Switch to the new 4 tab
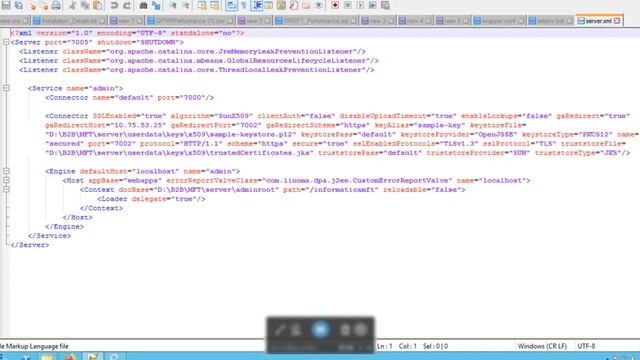This screenshot has height=360, width=640. click(415, 20)
